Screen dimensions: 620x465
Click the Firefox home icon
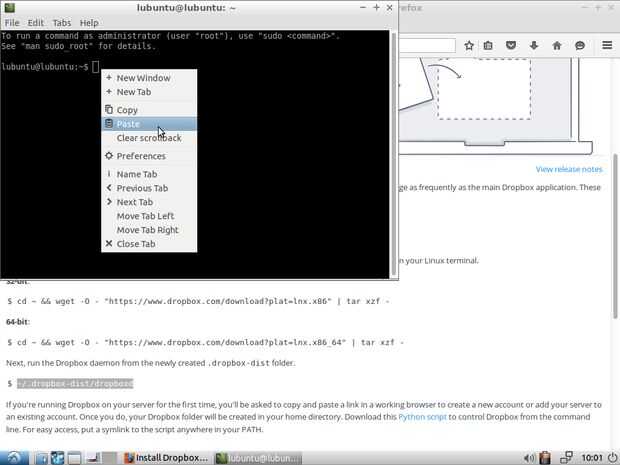click(x=557, y=45)
